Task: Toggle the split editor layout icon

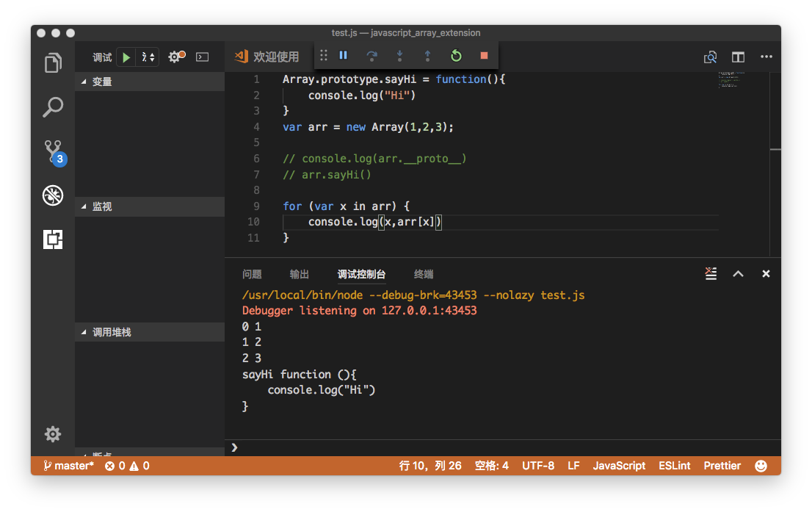Action: pos(738,57)
